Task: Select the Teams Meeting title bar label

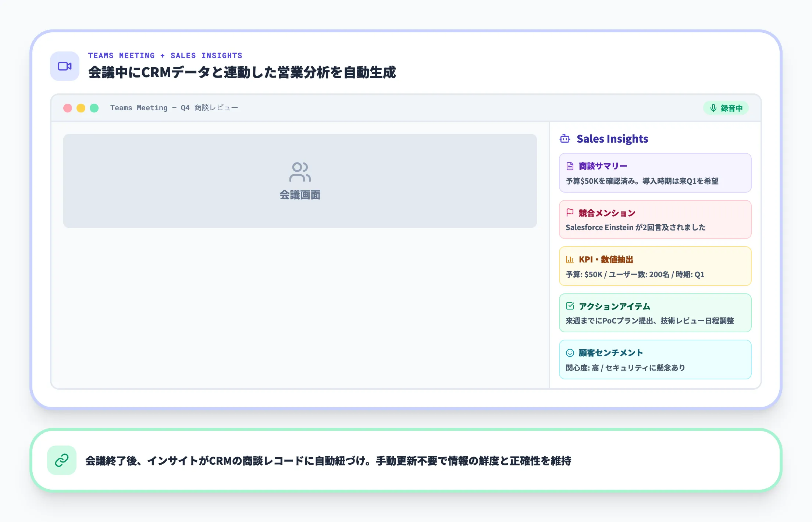Action: [174, 108]
